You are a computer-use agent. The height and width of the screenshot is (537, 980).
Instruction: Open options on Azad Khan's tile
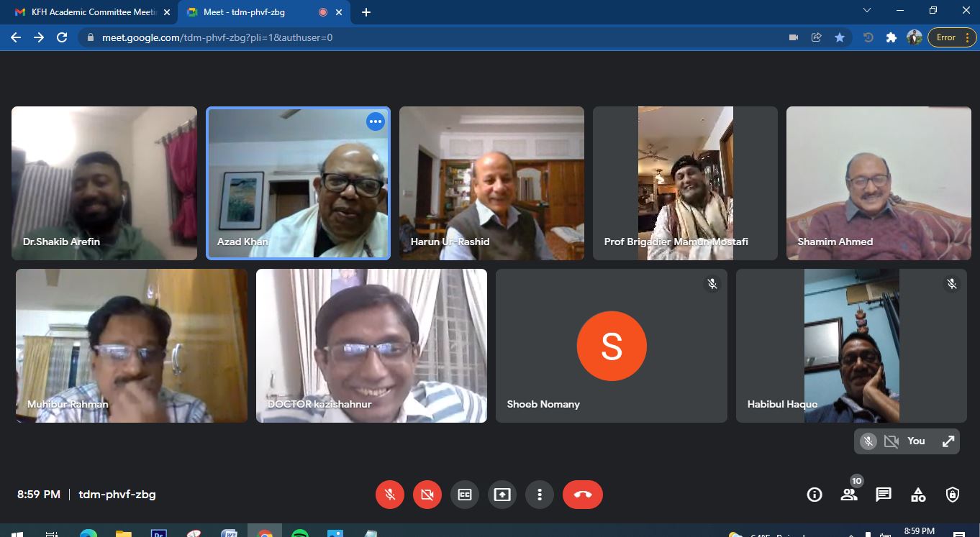click(376, 121)
